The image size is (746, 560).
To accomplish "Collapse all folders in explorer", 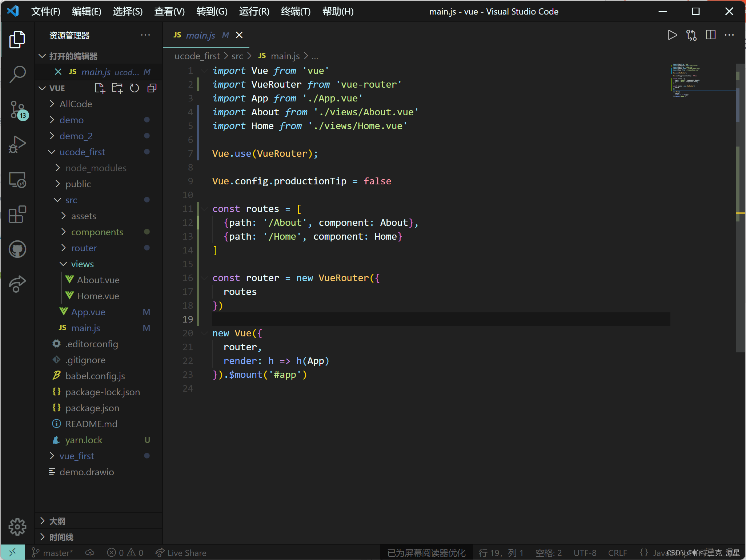I will pyautogui.click(x=152, y=88).
